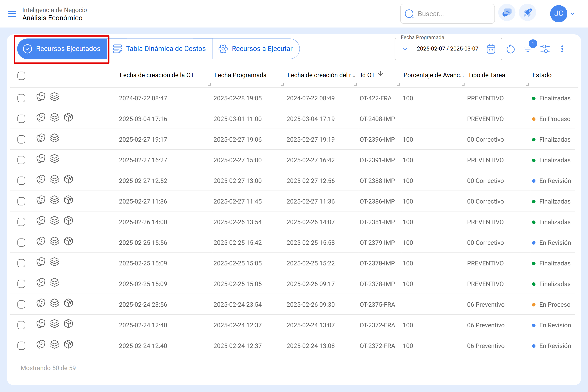Screen dimensions: 588x392
Task: Open the column settings sliders icon
Action: 545,49
